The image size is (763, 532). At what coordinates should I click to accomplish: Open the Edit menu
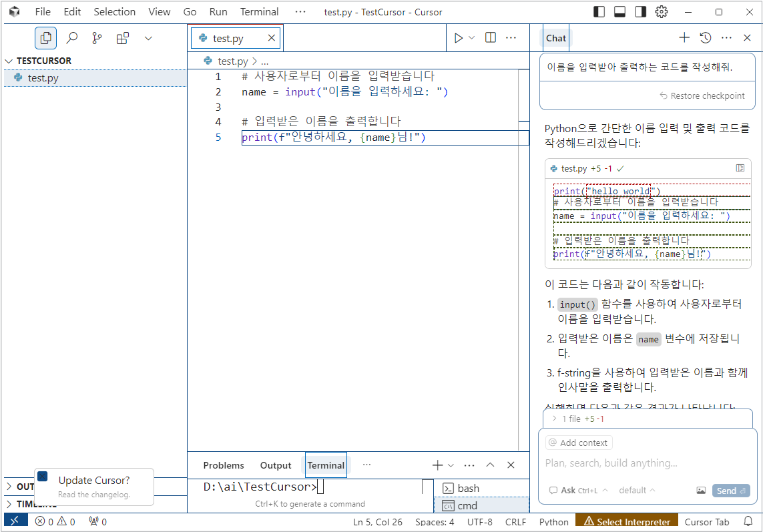click(72, 12)
